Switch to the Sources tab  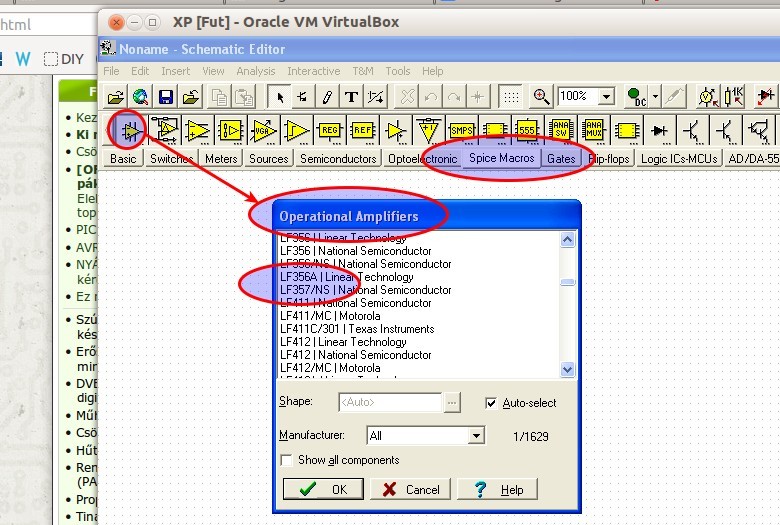[x=269, y=159]
